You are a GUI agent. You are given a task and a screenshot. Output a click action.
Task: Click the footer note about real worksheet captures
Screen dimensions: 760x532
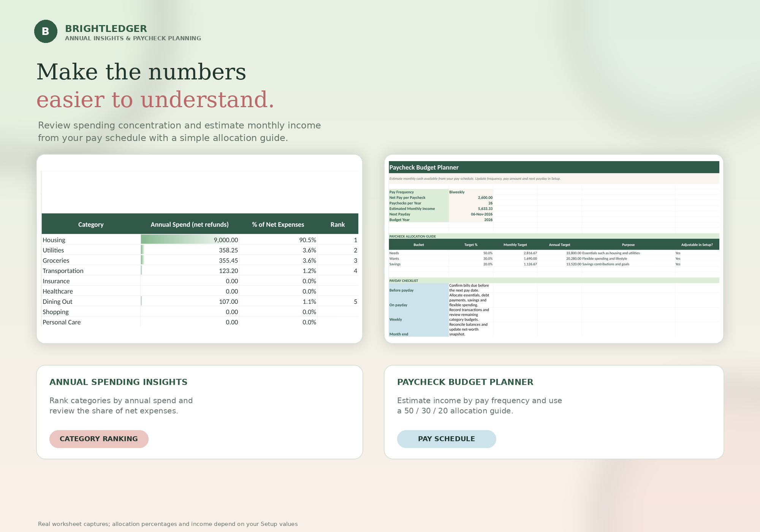(168, 524)
